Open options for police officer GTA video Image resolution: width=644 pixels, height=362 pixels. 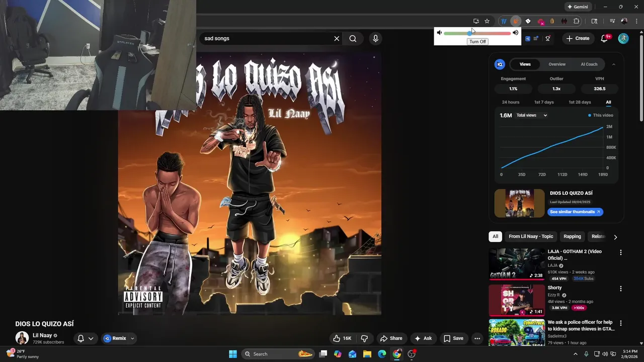pyautogui.click(x=620, y=323)
